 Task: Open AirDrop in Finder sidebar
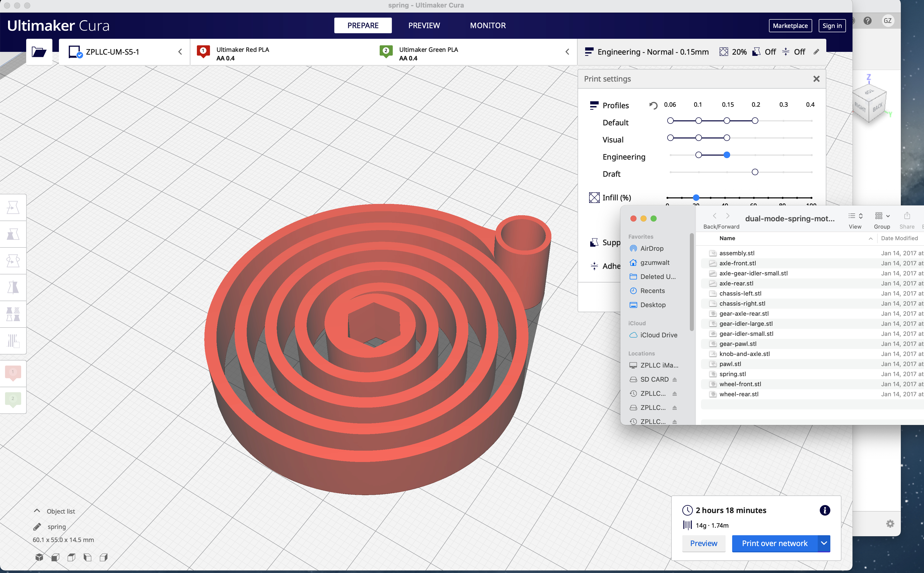(x=652, y=248)
